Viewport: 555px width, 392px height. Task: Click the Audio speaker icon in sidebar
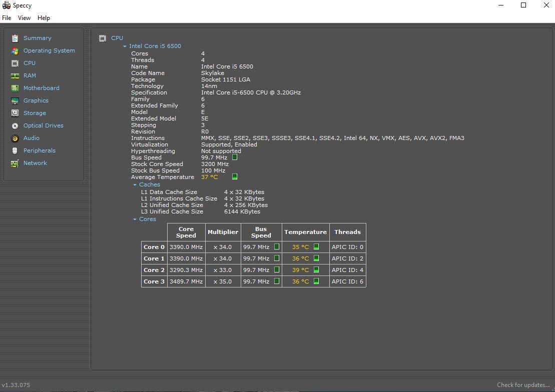tap(15, 138)
